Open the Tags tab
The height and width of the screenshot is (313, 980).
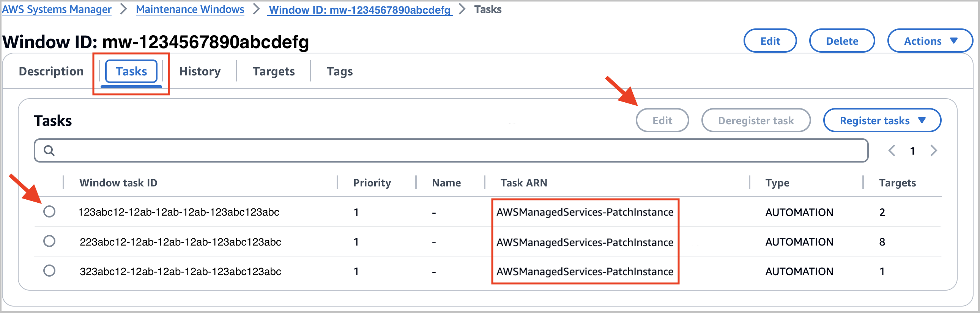[339, 71]
